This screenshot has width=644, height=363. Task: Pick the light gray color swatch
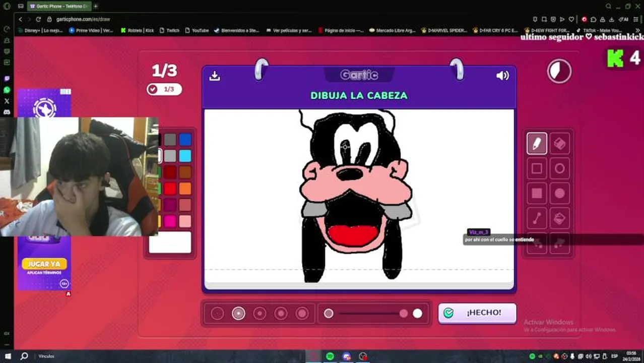click(x=170, y=156)
